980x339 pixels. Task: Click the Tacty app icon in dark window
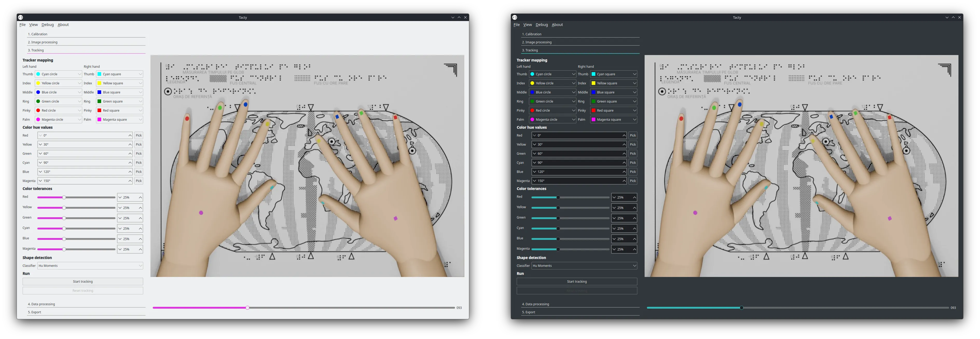(x=515, y=18)
